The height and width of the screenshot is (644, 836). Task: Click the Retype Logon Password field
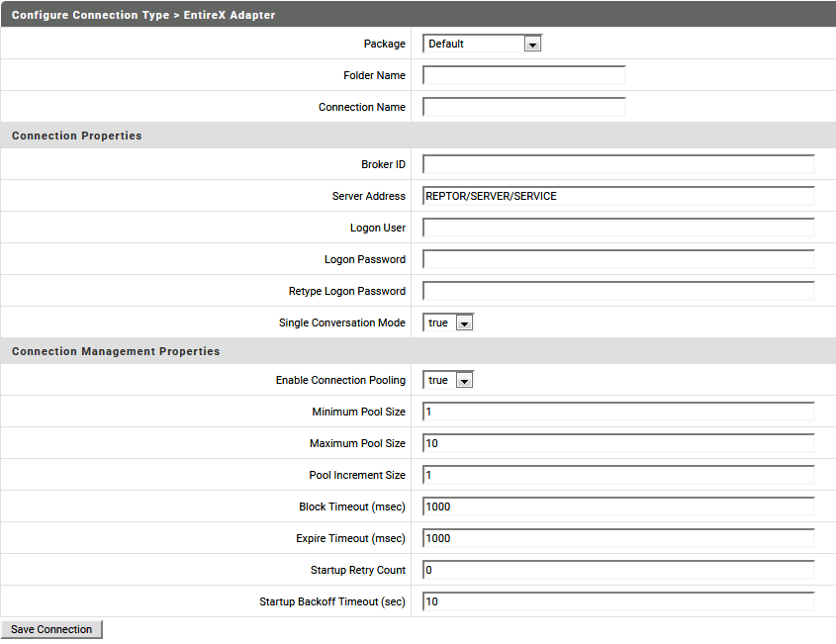pos(617,290)
